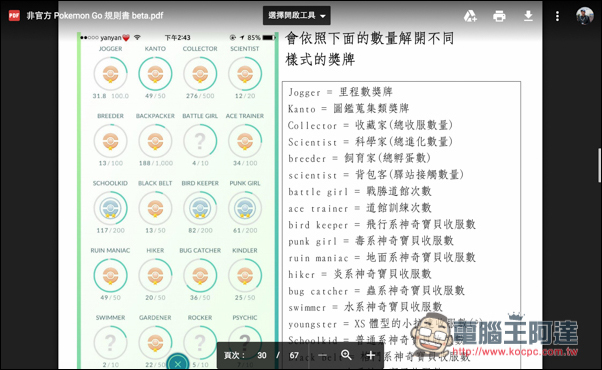Open the '選擇開啟工具' dropdown
Viewport: 602px width, 370px height.
coord(296,16)
